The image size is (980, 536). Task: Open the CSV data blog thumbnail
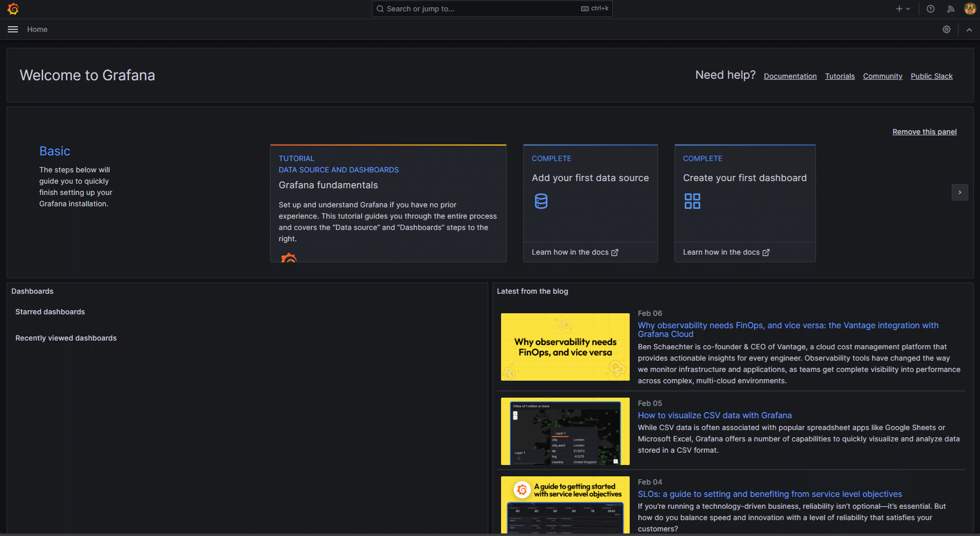(x=565, y=431)
